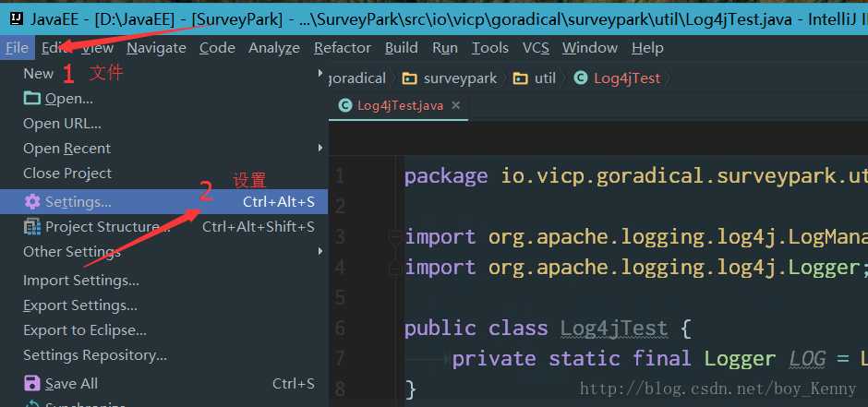Switch to Log4jTest.java editor tab

click(x=399, y=105)
